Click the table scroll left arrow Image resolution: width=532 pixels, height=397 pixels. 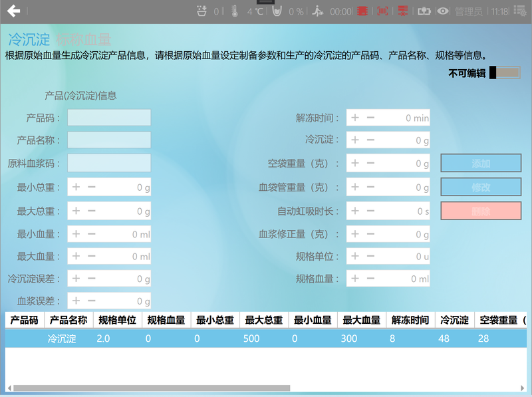click(x=9, y=388)
